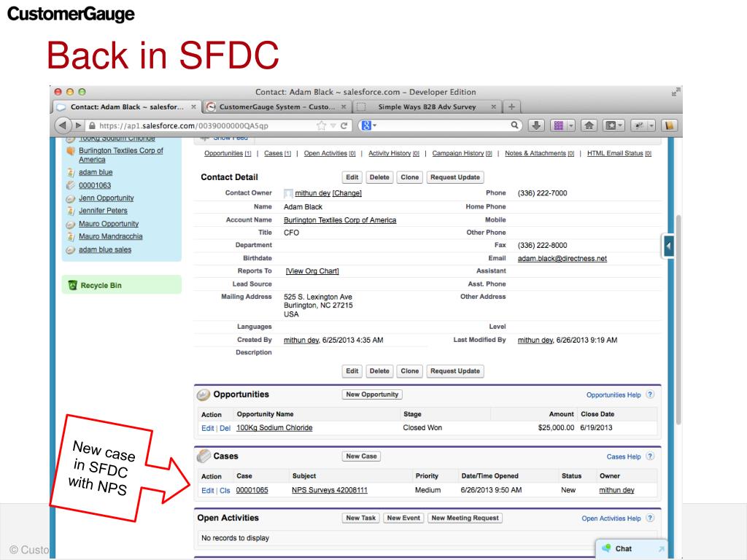
Task: Click the Opportunities help question icon
Action: 650,394
